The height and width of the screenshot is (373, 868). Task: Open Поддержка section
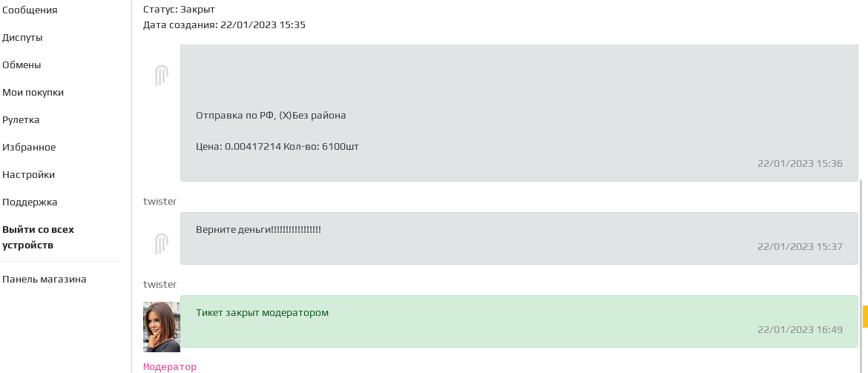pos(30,202)
